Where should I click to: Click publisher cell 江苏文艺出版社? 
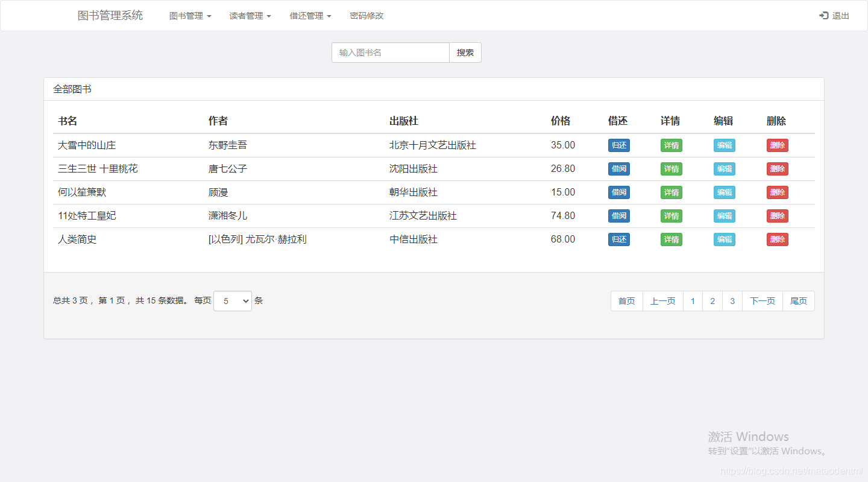[x=423, y=216]
